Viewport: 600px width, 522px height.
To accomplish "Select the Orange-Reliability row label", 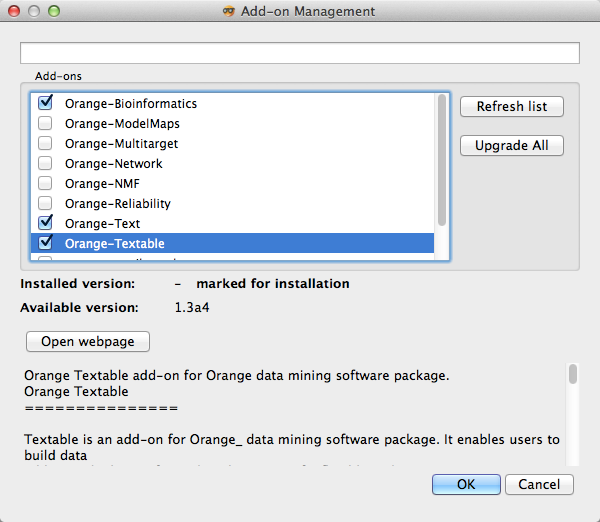I will point(118,204).
